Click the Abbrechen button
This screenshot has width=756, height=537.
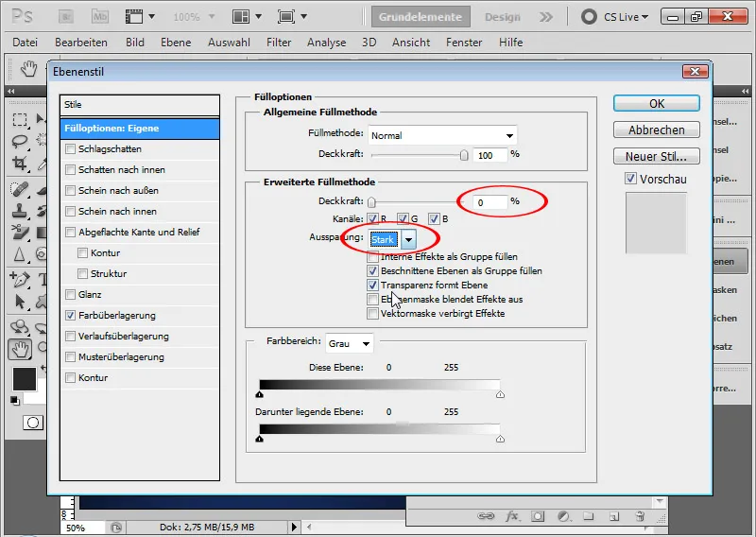tap(657, 130)
